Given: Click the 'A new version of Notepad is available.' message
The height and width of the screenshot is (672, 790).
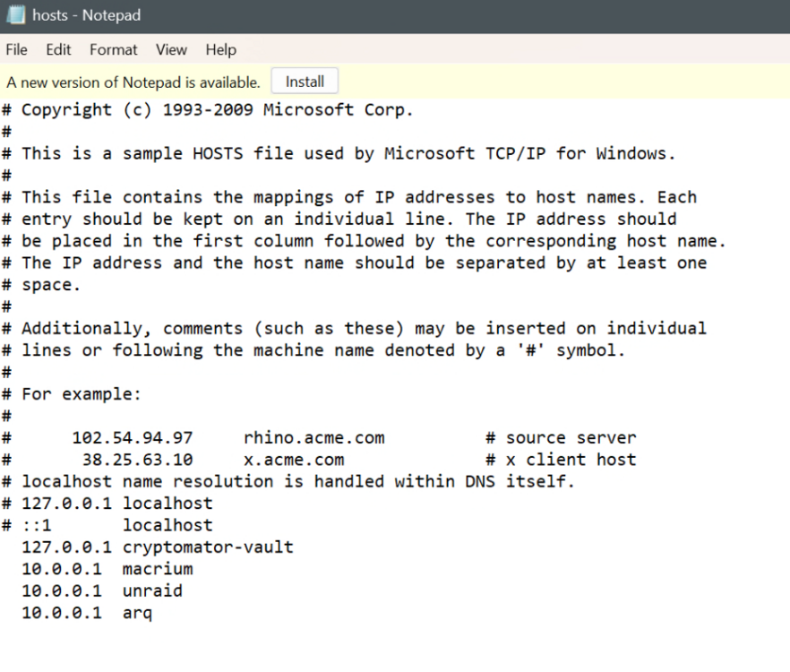Looking at the screenshot, I should [133, 82].
